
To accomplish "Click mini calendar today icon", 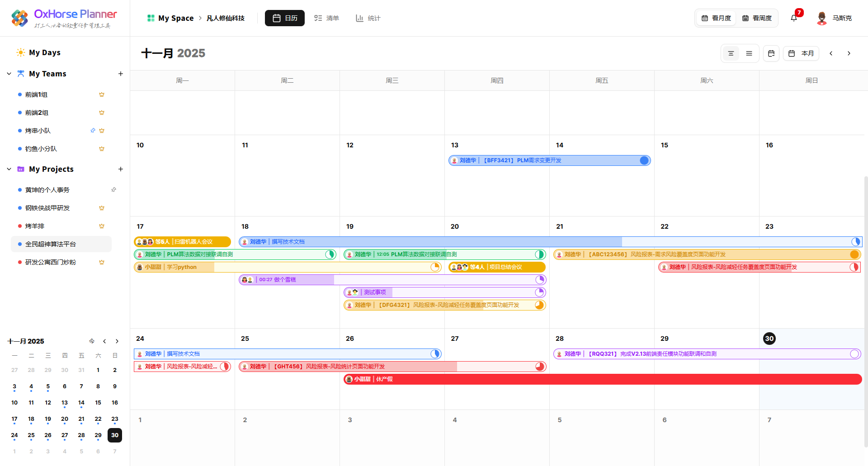I will [x=92, y=341].
